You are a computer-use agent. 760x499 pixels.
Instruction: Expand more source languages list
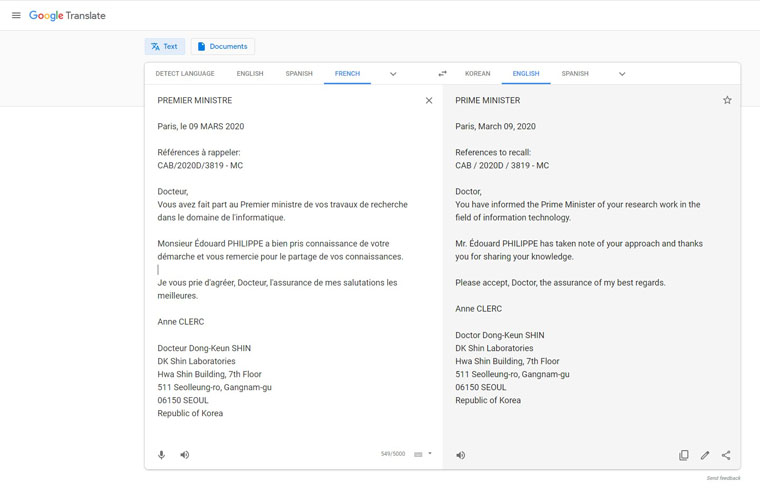(393, 74)
